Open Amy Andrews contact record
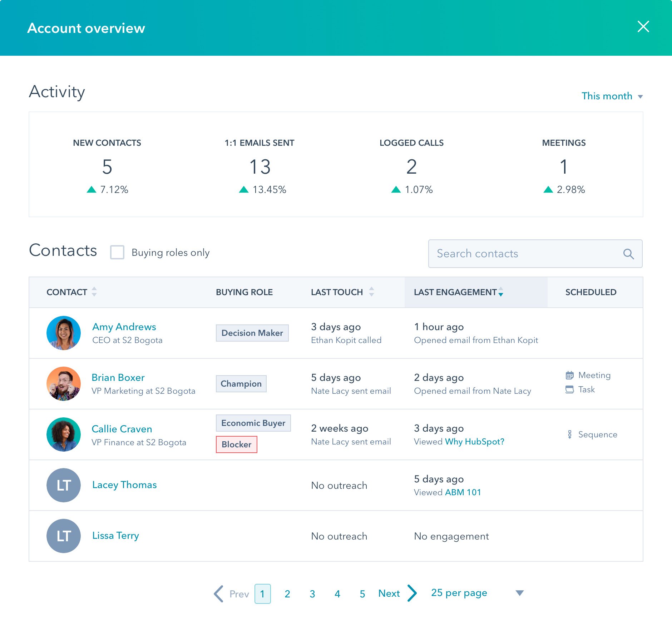Image resolution: width=672 pixels, height=621 pixels. coord(124,327)
